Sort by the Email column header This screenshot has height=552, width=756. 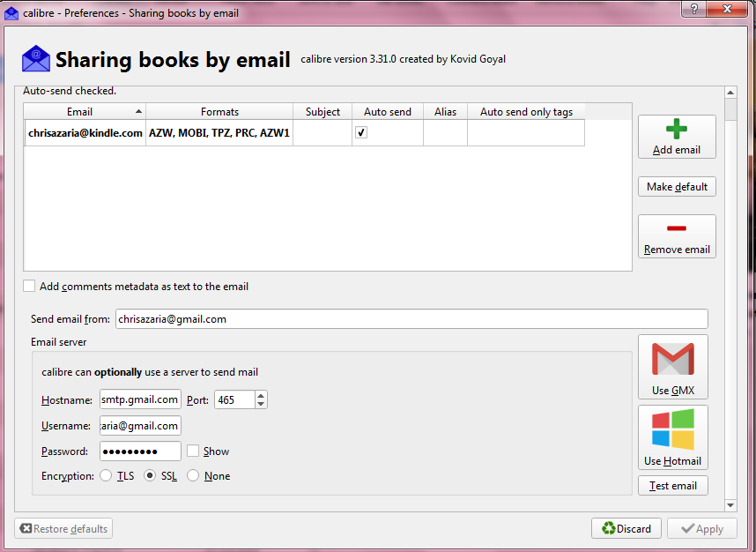(85, 111)
